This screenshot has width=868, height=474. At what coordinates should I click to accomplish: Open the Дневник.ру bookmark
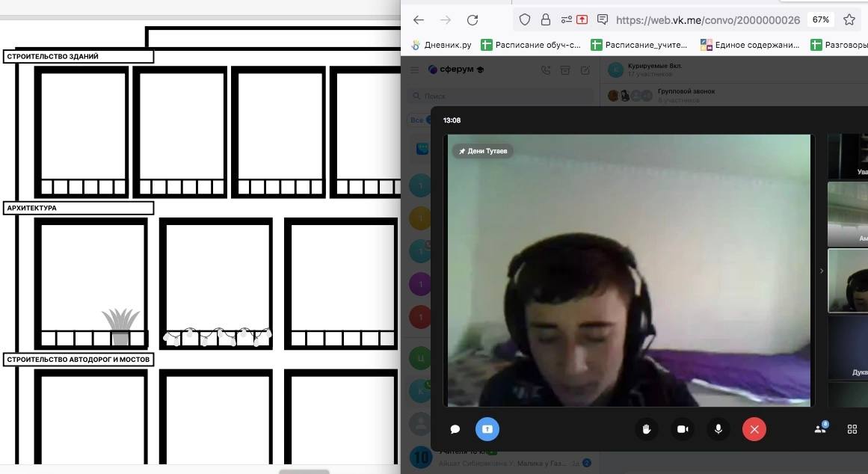click(x=441, y=45)
